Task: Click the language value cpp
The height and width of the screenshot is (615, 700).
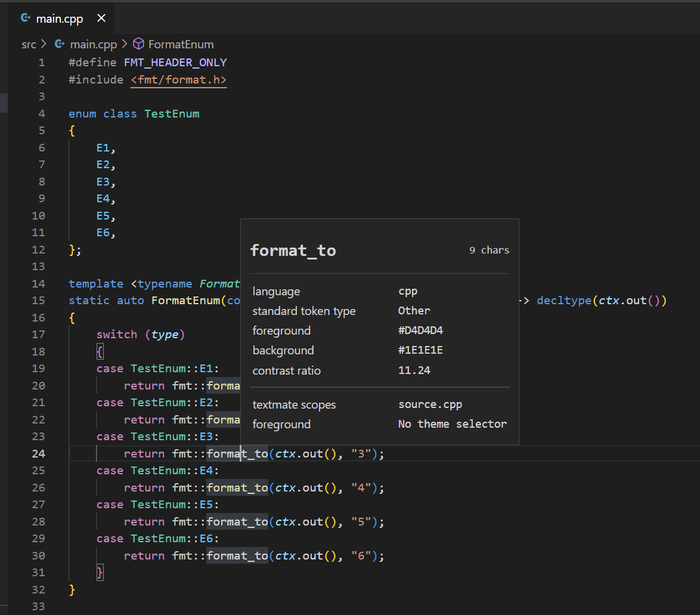Action: (x=408, y=292)
